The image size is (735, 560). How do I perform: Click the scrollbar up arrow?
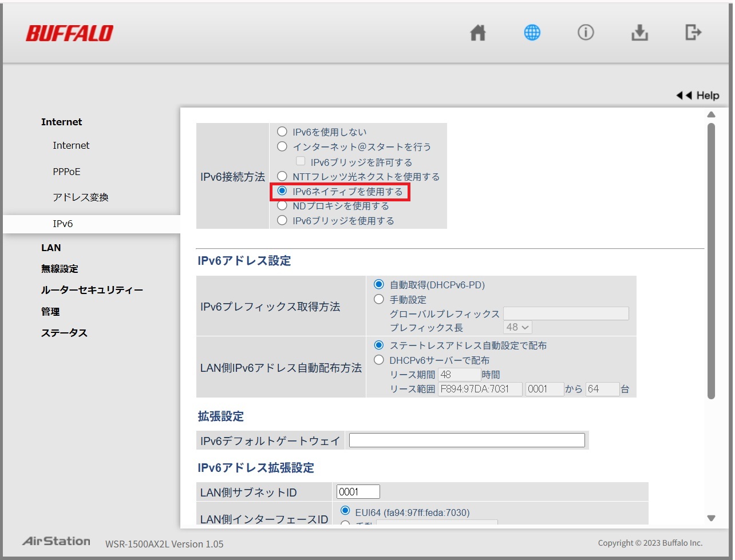(711, 114)
